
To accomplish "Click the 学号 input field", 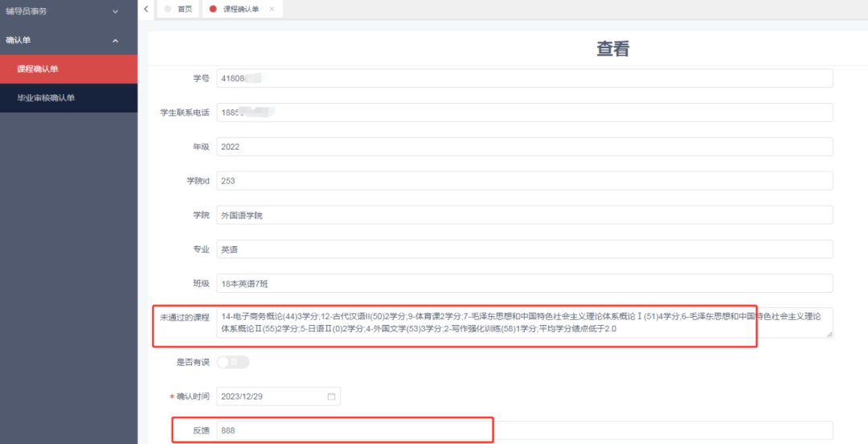I will coord(522,79).
